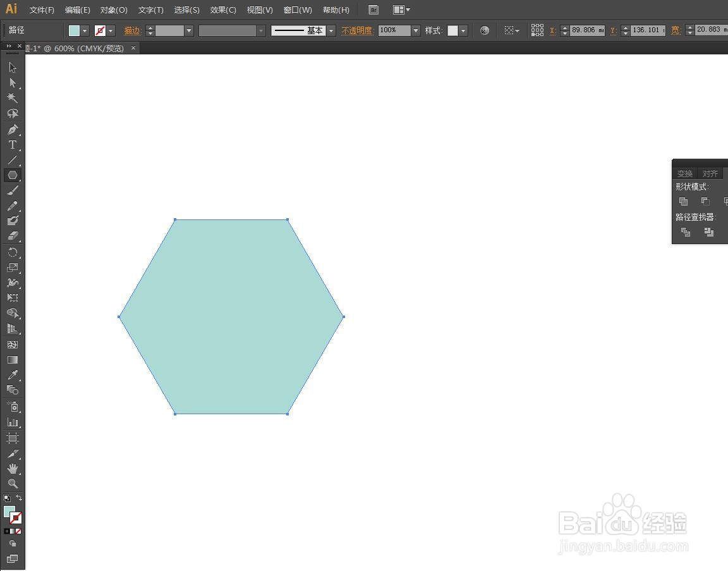Select the Shape Builder tool
The height and width of the screenshot is (571, 728).
[13, 314]
